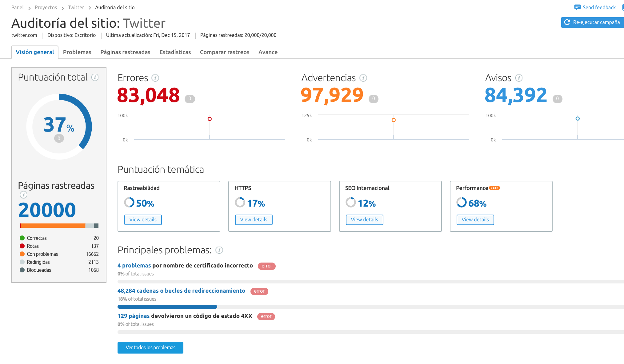Click the 84,392 notices number
The height and width of the screenshot is (364, 624).
[516, 95]
